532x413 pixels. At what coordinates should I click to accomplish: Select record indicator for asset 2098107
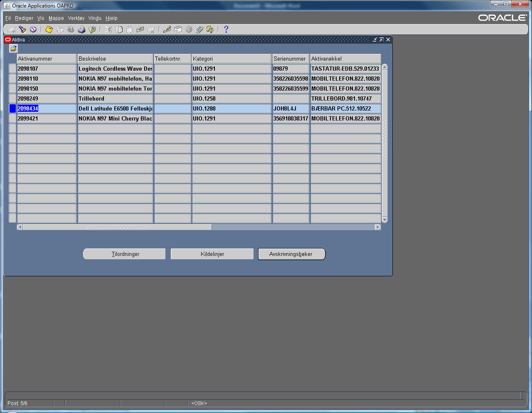tap(12, 69)
